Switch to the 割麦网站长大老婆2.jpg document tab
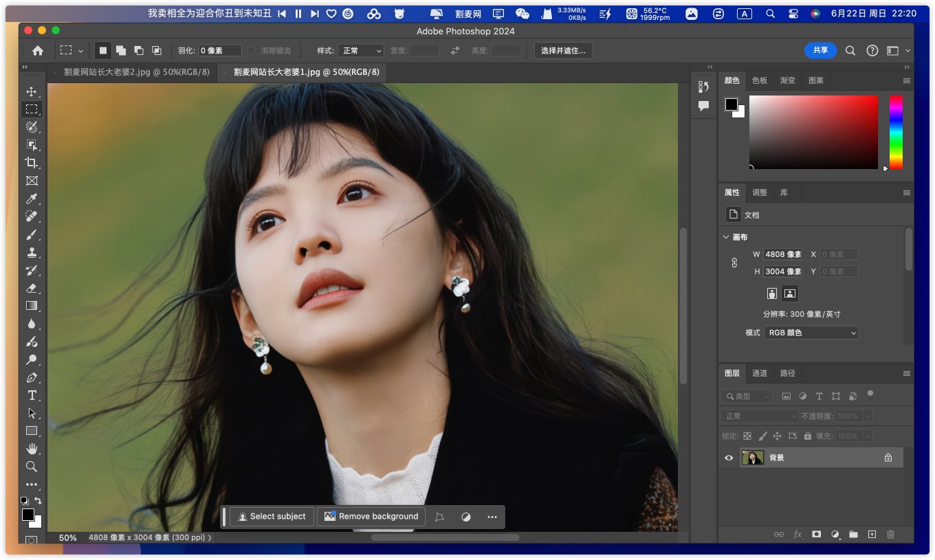The image size is (935, 560). 136,72
